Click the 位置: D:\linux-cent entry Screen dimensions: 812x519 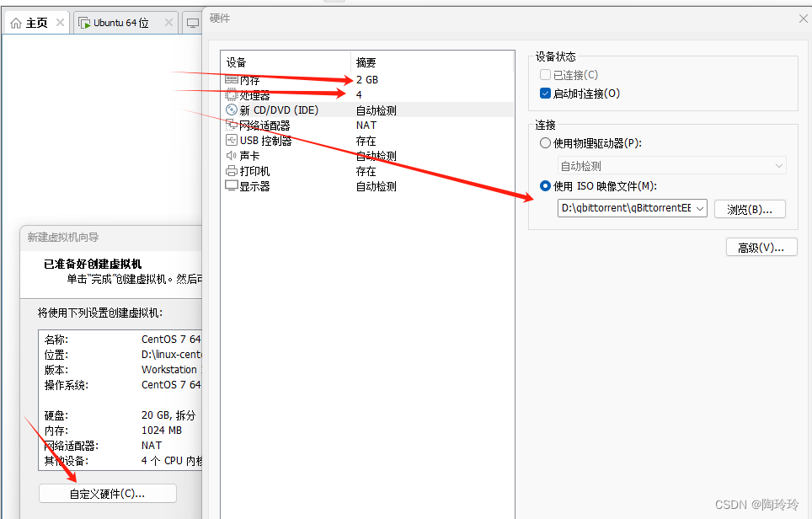123,355
